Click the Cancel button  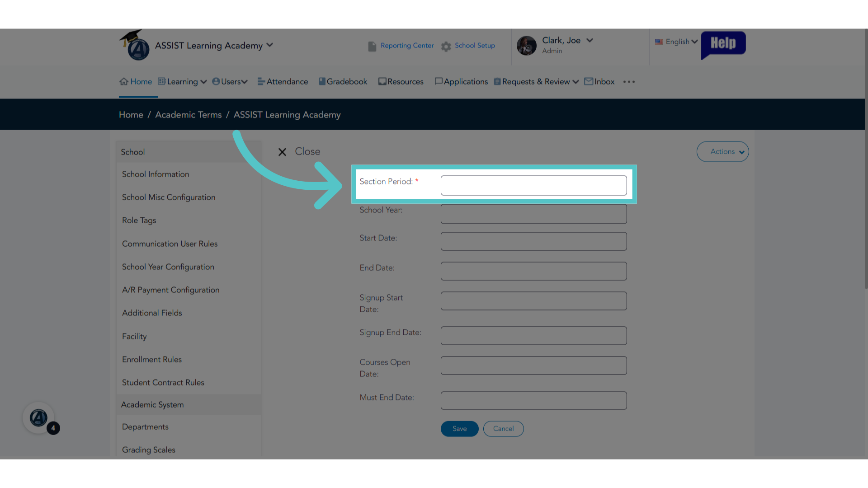[x=503, y=429]
